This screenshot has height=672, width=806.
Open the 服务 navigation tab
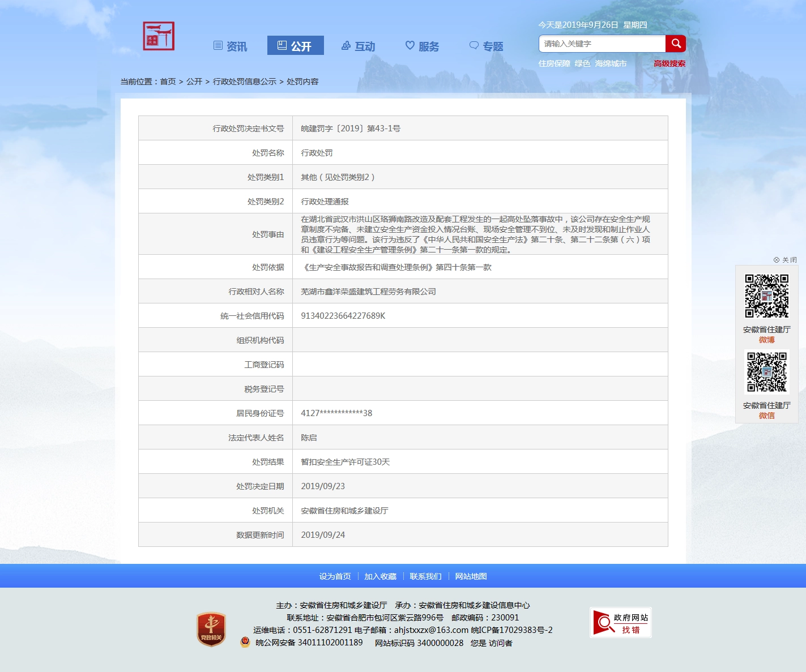coord(423,46)
